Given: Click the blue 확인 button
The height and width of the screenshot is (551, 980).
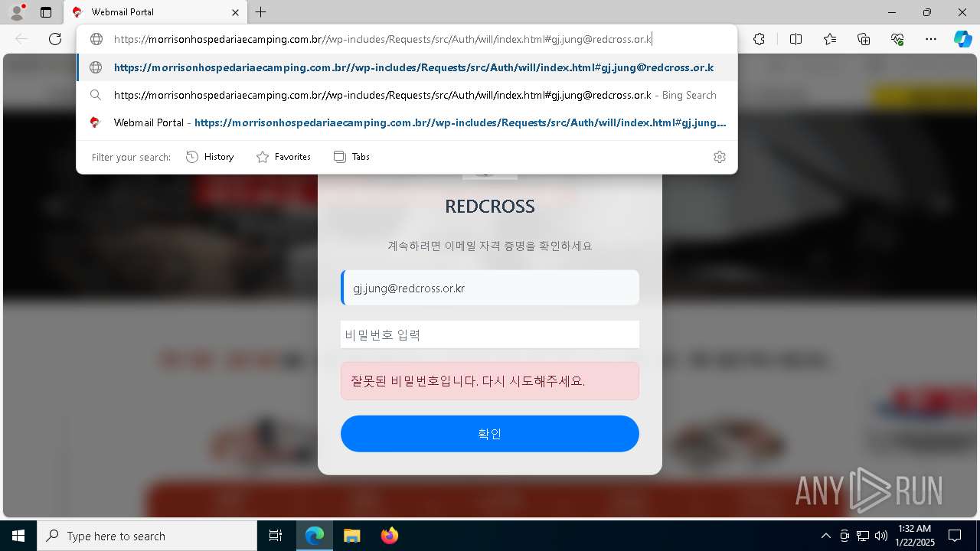Looking at the screenshot, I should [490, 434].
